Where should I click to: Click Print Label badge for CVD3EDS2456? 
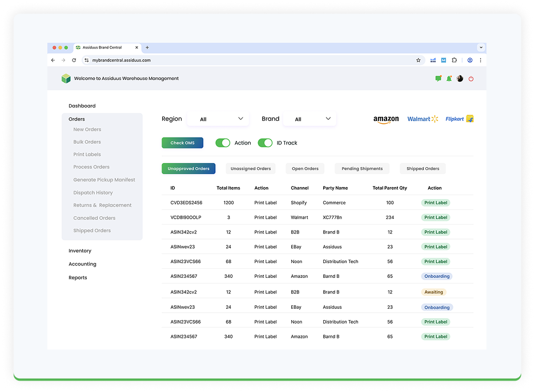(436, 203)
